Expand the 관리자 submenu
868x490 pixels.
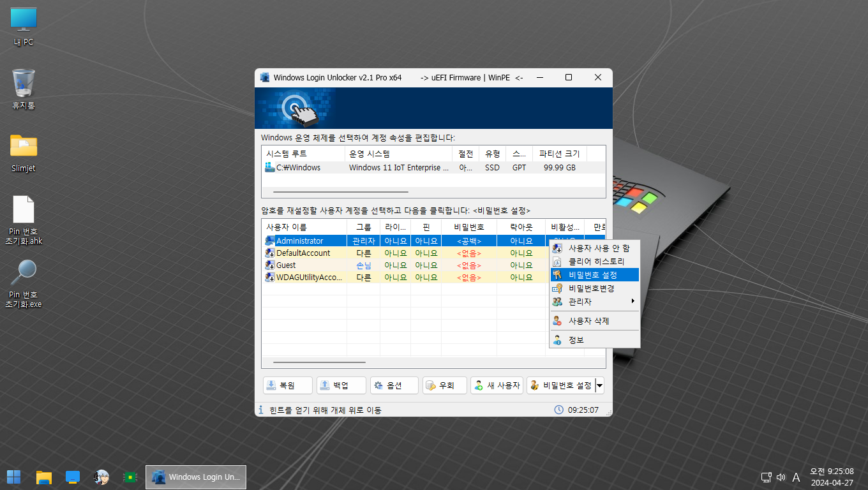pyautogui.click(x=595, y=301)
